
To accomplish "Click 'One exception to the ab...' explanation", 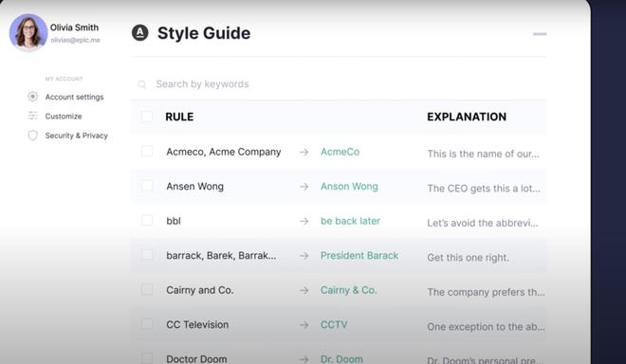I will coord(486,327).
